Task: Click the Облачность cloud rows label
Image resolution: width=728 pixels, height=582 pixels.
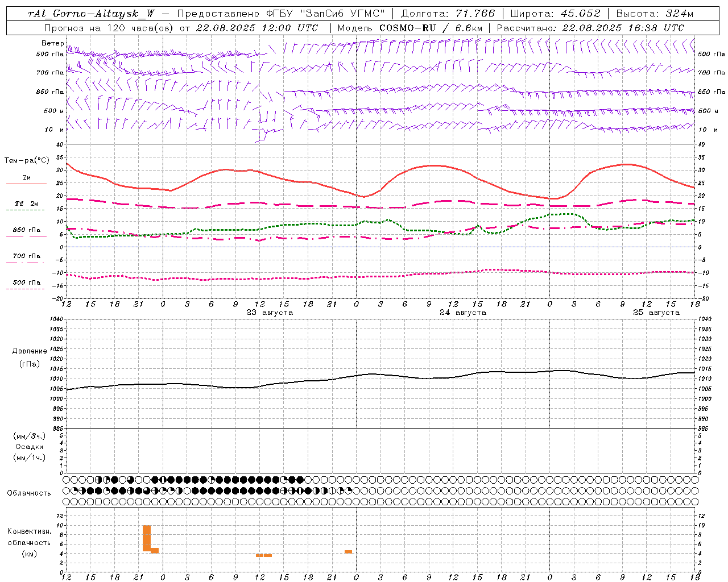Action: (29, 493)
